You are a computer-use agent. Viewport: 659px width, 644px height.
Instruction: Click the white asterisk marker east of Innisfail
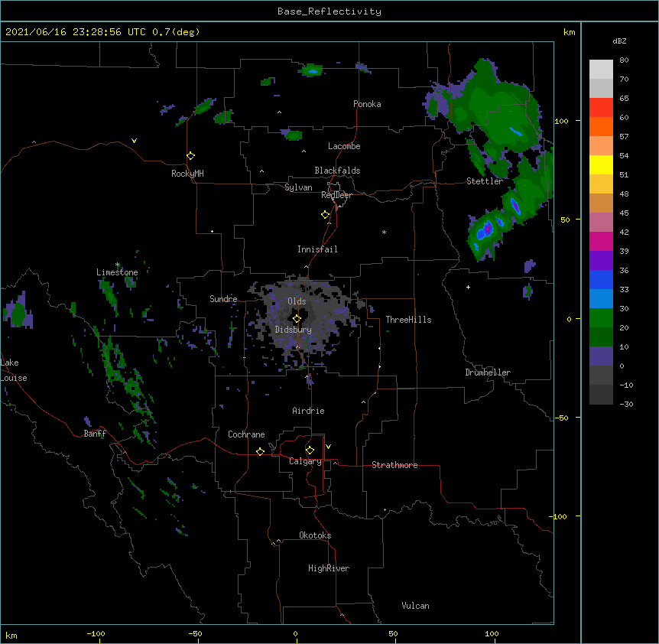point(384,232)
